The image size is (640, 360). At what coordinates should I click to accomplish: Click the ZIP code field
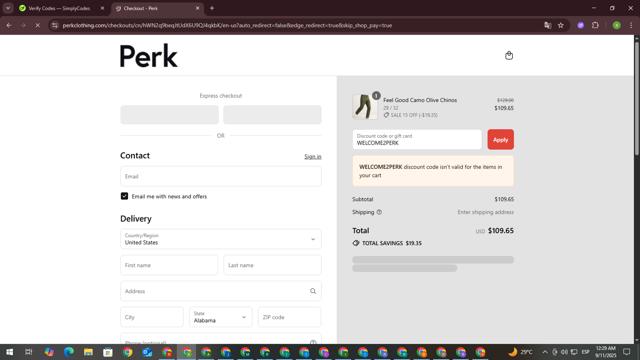289,317
